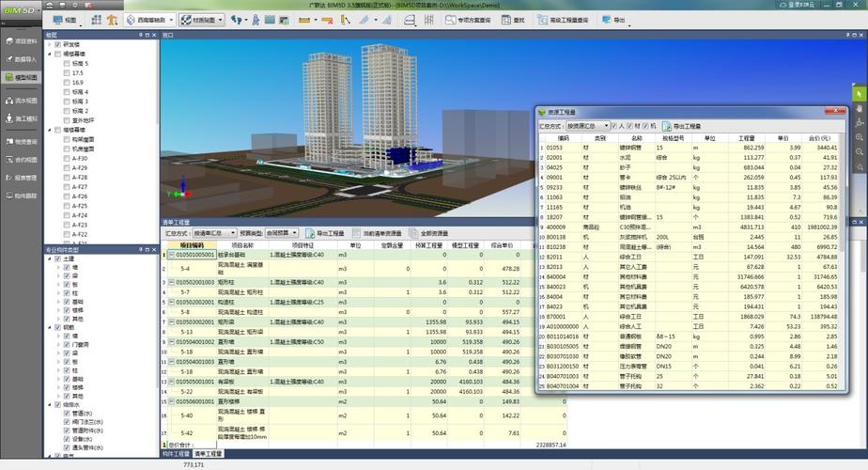Check the 17.5 floor checkbox

(x=67, y=72)
